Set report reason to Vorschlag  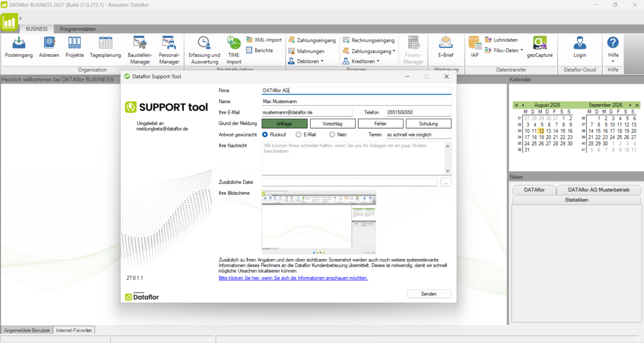point(333,124)
